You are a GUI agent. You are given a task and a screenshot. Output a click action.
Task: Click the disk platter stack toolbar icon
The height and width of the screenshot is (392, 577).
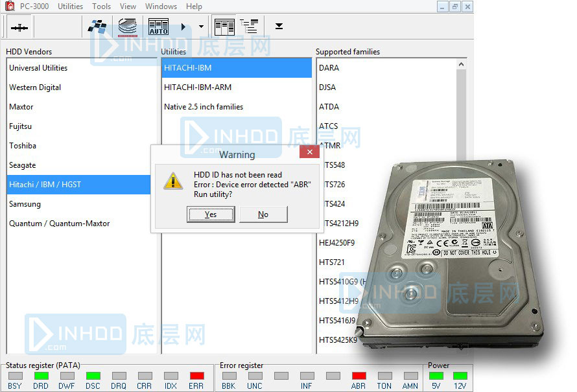pyautogui.click(x=128, y=27)
